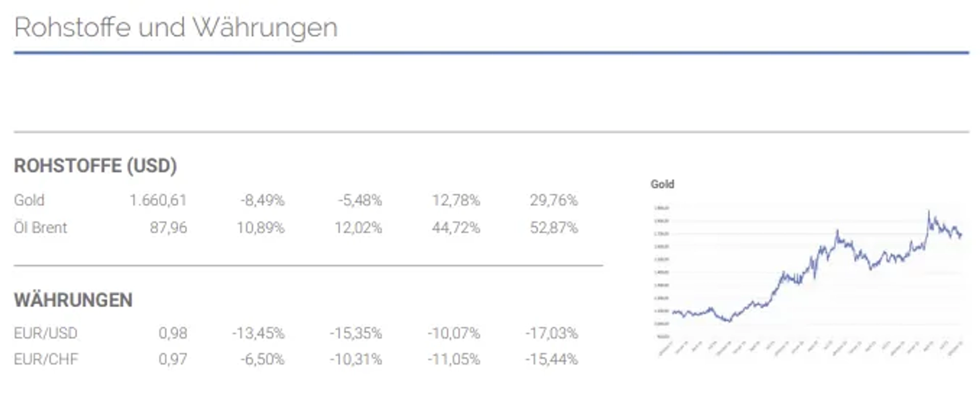The image size is (980, 415).
Task: Click Gold's -8,49% change value
Action: (262, 200)
